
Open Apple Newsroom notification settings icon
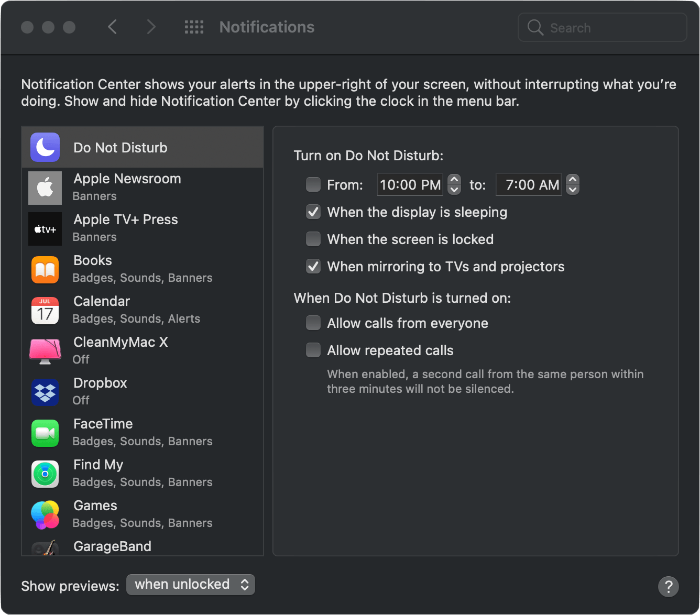tap(45, 188)
